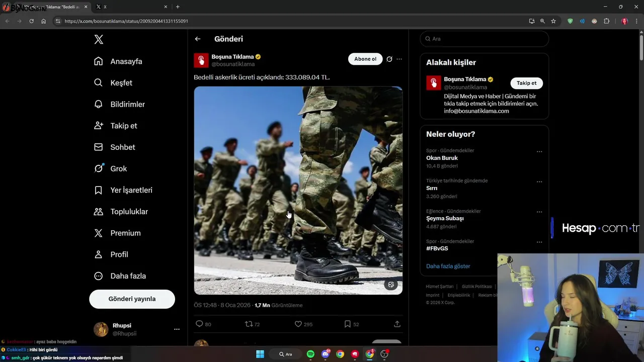The width and height of the screenshot is (644, 362).
Task: Click the site info icon in address bar
Action: pos(58,21)
